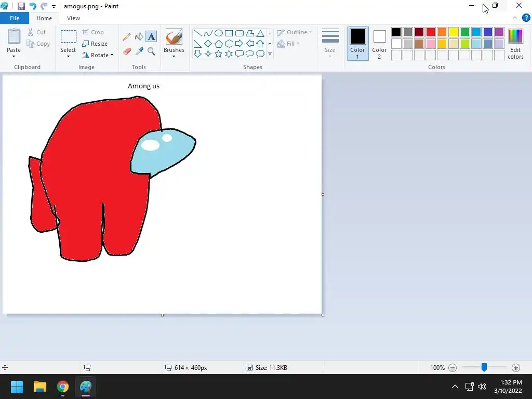
Task: Choose the Diamond shape
Action: [x=208, y=44]
